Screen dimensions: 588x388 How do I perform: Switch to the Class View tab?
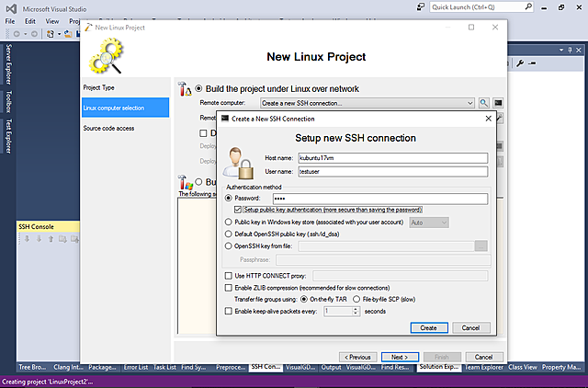(x=523, y=367)
